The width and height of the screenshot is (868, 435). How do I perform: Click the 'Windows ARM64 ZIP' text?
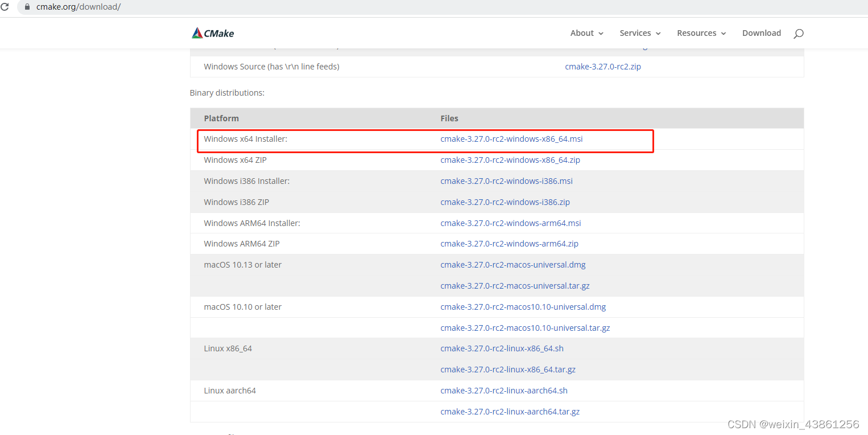click(242, 244)
